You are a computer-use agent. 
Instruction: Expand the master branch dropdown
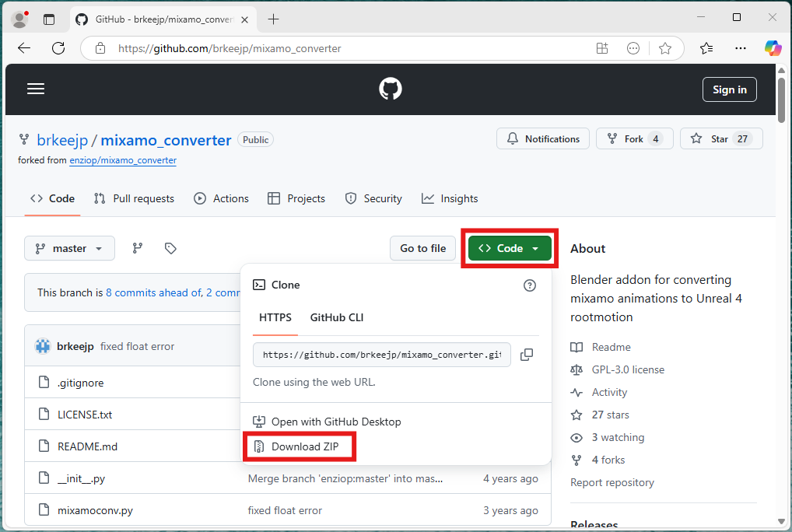(70, 248)
